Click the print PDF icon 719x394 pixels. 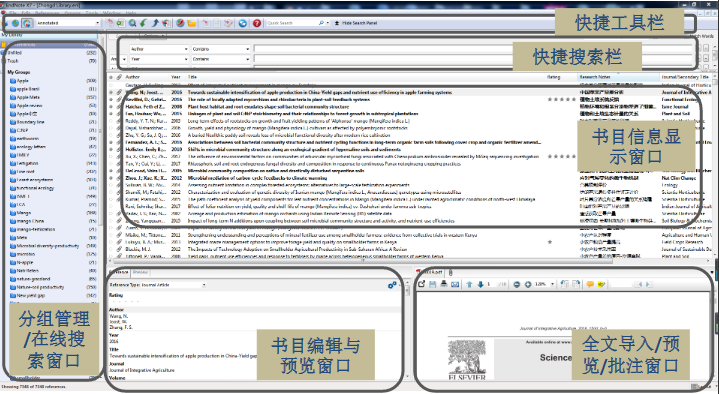pyautogui.click(x=443, y=284)
